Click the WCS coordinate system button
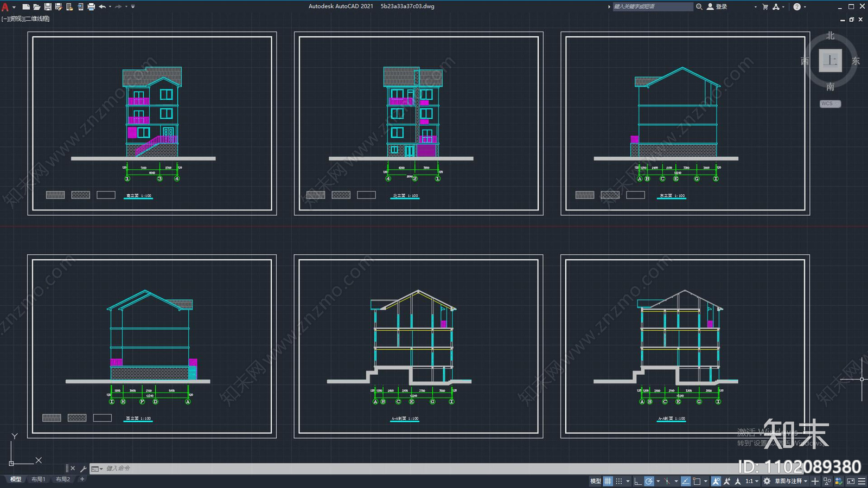 pos(829,104)
